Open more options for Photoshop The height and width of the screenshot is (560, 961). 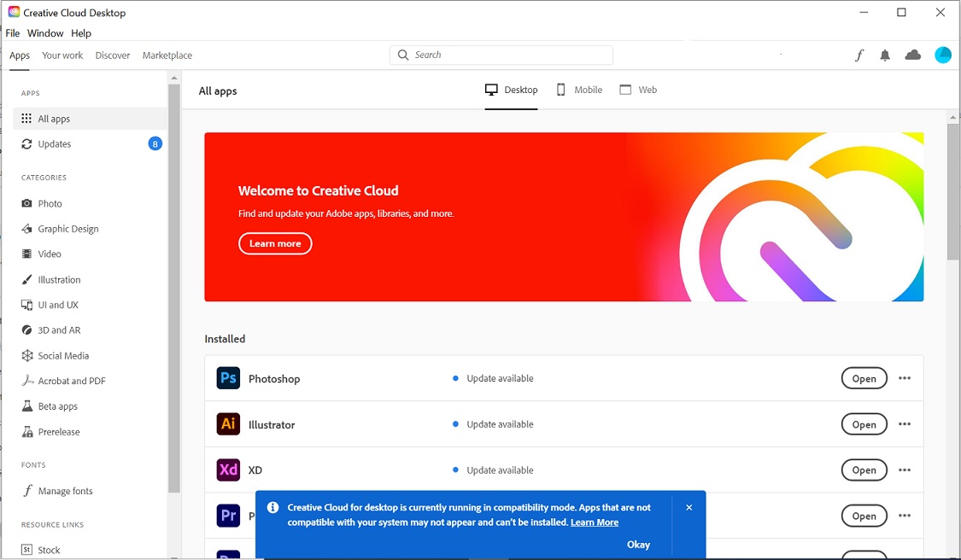point(905,378)
